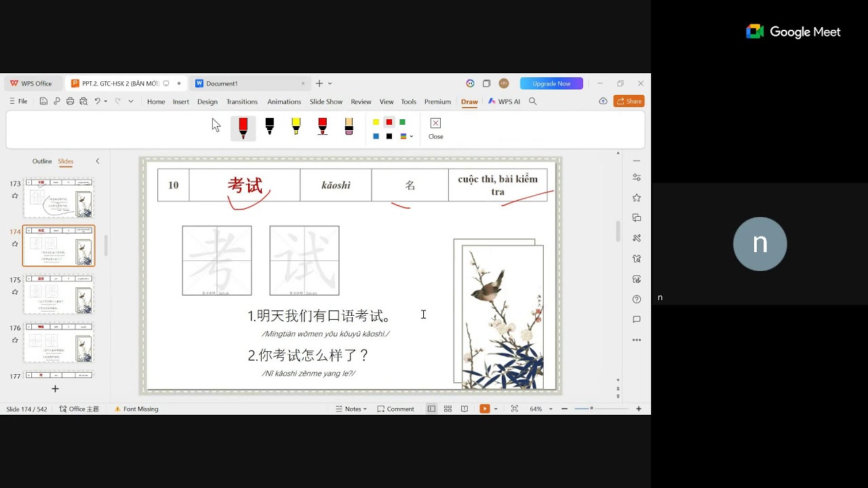Close the Draw ink tools

pos(435,127)
